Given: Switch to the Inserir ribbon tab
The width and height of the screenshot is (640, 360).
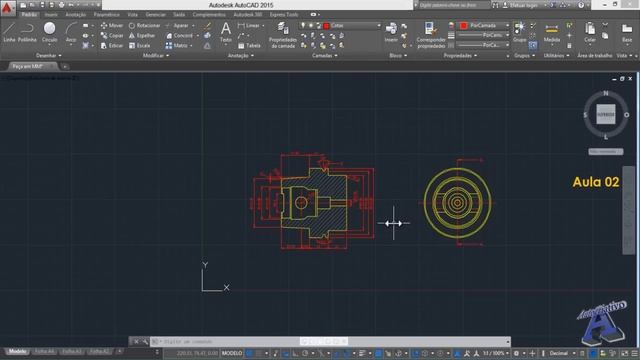Looking at the screenshot, I should (x=51, y=15).
